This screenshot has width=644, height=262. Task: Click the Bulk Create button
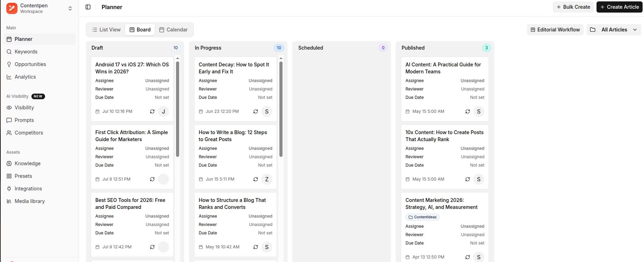[573, 7]
